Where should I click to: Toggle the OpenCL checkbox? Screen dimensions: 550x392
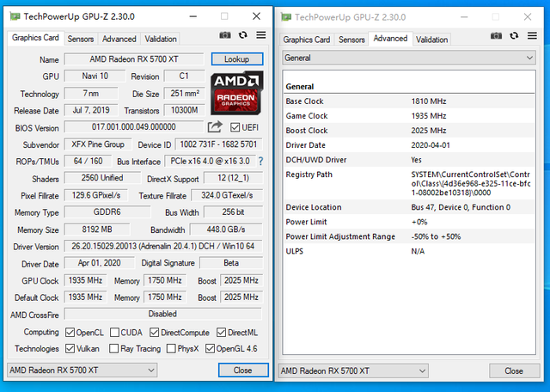coord(70,333)
